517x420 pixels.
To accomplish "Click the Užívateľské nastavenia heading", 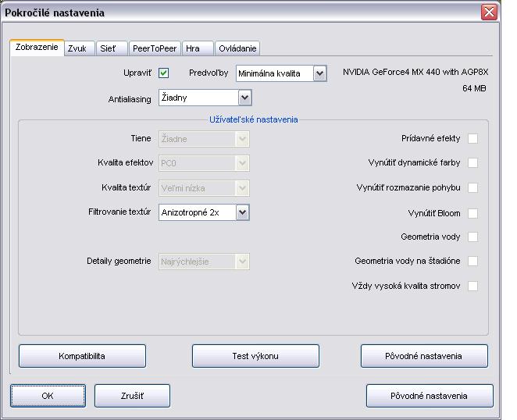I will 254,119.
